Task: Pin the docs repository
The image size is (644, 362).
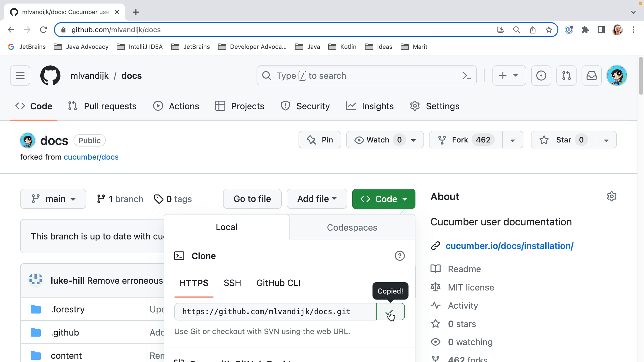Action: pos(320,140)
